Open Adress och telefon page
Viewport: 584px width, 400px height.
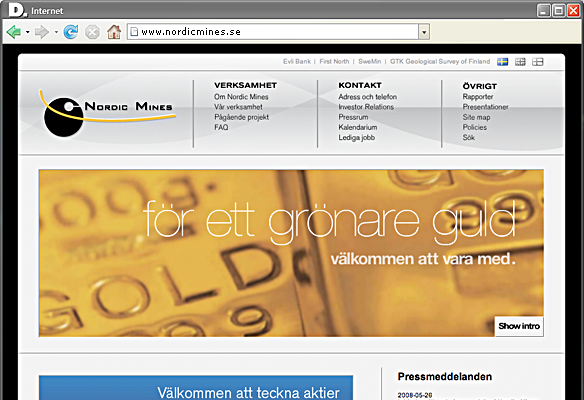(367, 97)
